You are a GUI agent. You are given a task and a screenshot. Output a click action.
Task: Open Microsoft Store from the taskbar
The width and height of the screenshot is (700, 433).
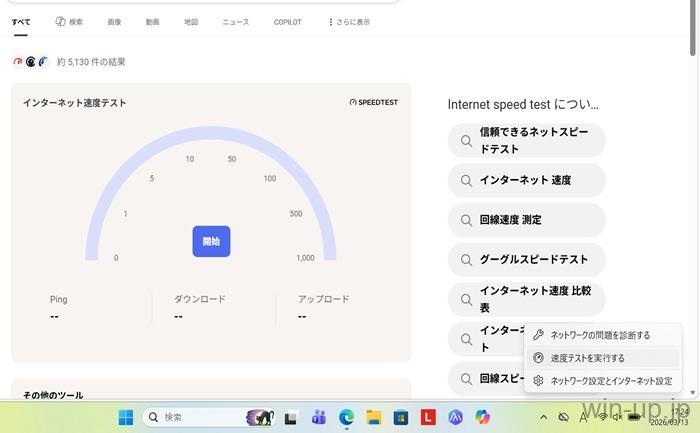(x=401, y=416)
